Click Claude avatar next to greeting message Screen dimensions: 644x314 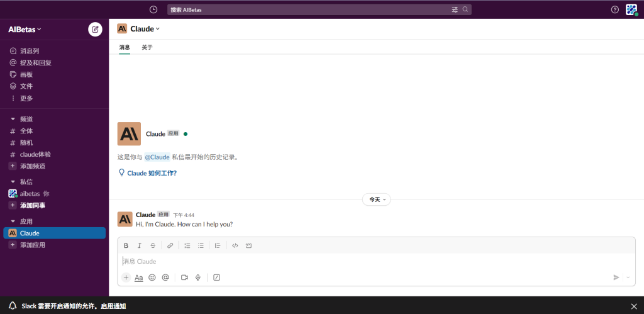pos(125,219)
